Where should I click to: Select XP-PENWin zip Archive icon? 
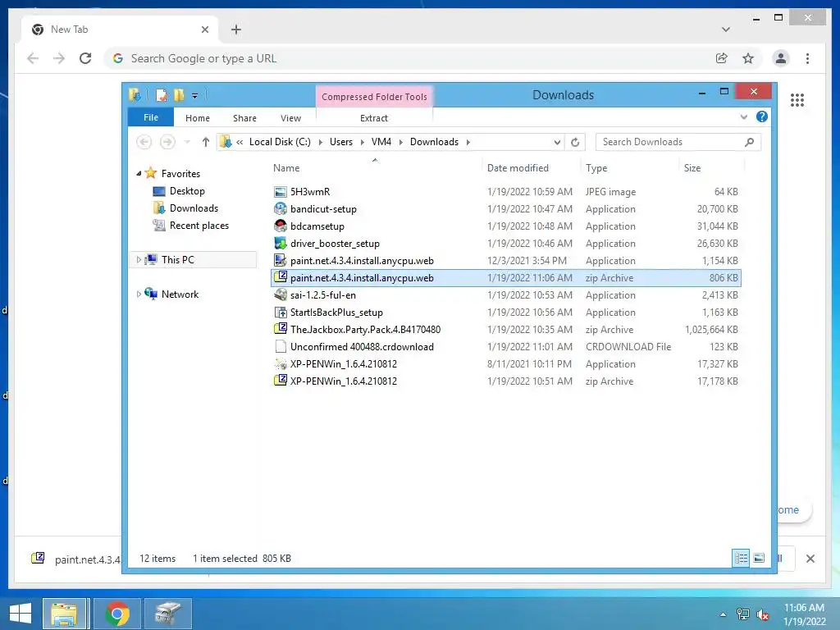click(281, 381)
